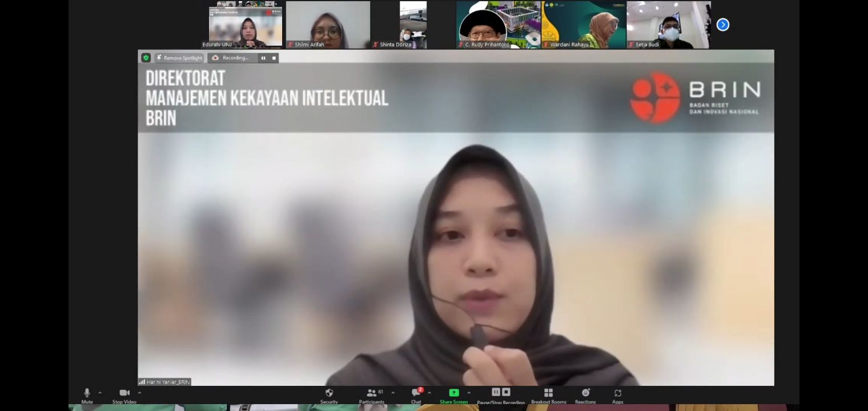
Task: Open Breakout Rooms
Action: [548, 393]
